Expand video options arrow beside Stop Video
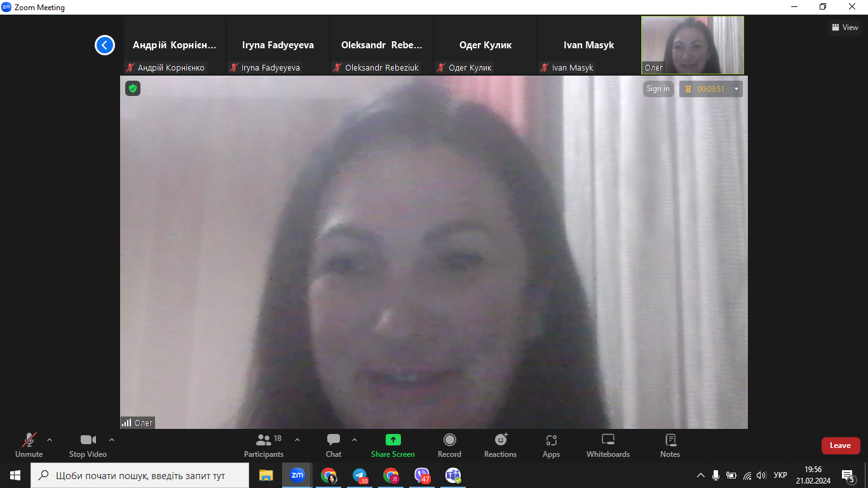Image resolution: width=868 pixels, height=488 pixels. coord(112,440)
